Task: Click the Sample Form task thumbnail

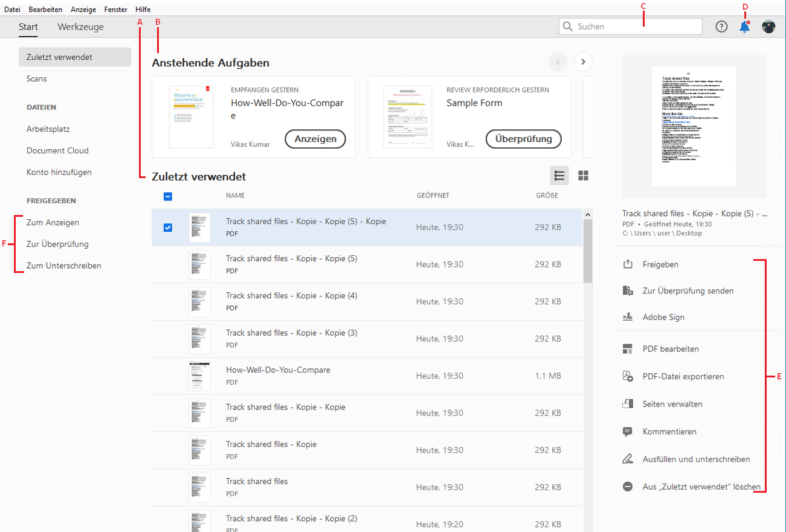Action: 408,117
